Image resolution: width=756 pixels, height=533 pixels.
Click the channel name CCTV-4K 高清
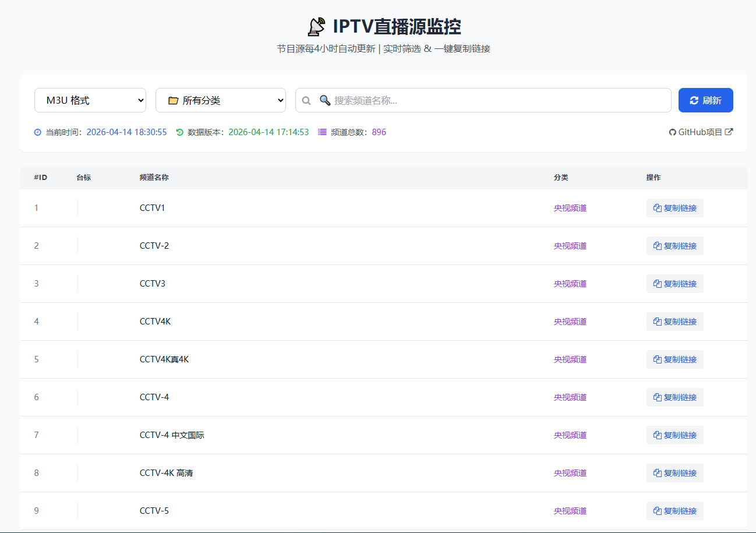pyautogui.click(x=167, y=473)
